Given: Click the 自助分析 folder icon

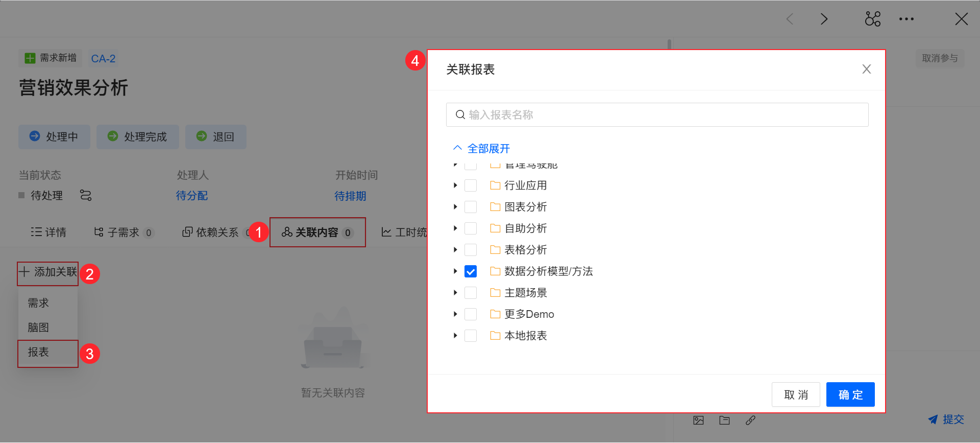Looking at the screenshot, I should tap(495, 228).
